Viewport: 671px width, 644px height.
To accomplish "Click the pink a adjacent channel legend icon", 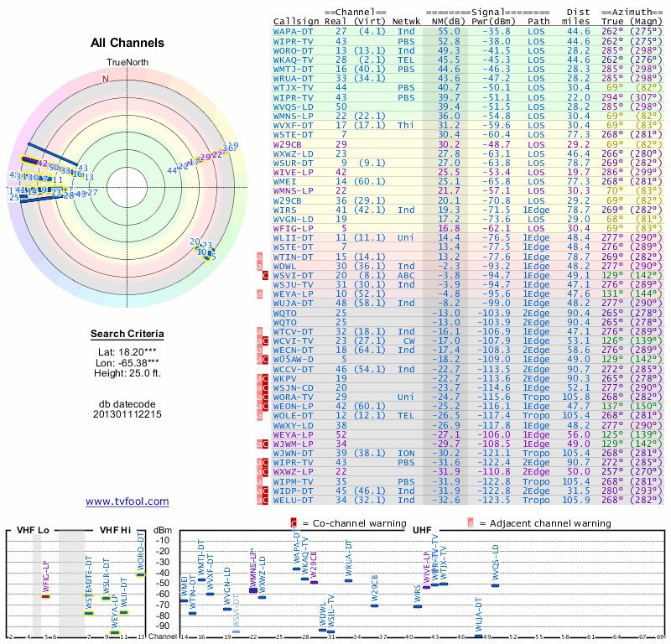I will pos(471,523).
